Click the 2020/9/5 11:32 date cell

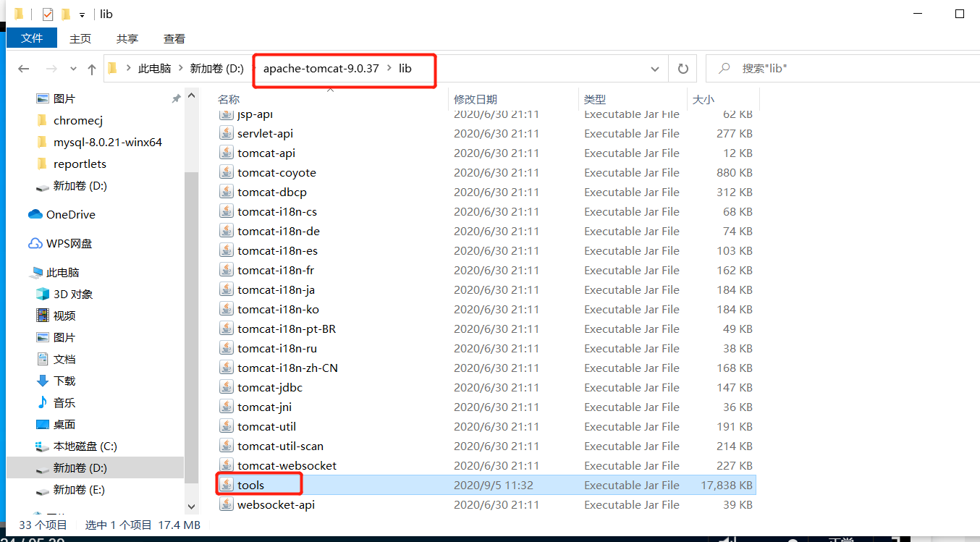[494, 485]
